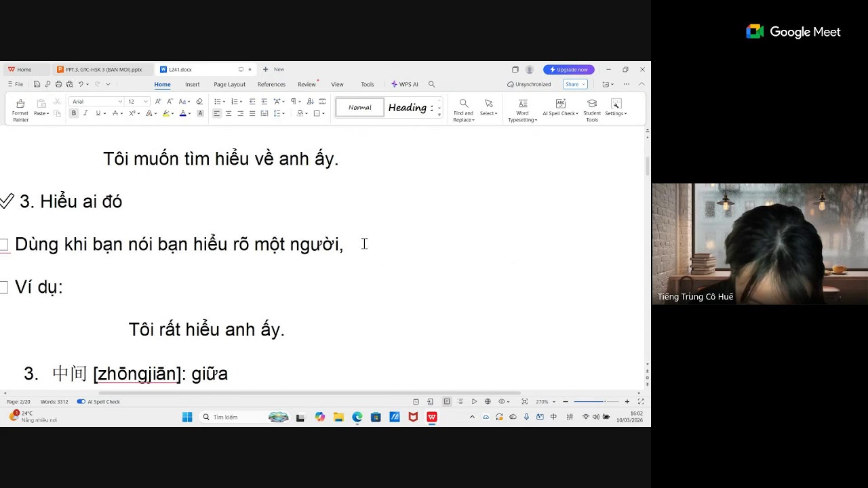Image resolution: width=868 pixels, height=488 pixels.
Task: Click the Decrease Font Size icon
Action: pos(170,102)
